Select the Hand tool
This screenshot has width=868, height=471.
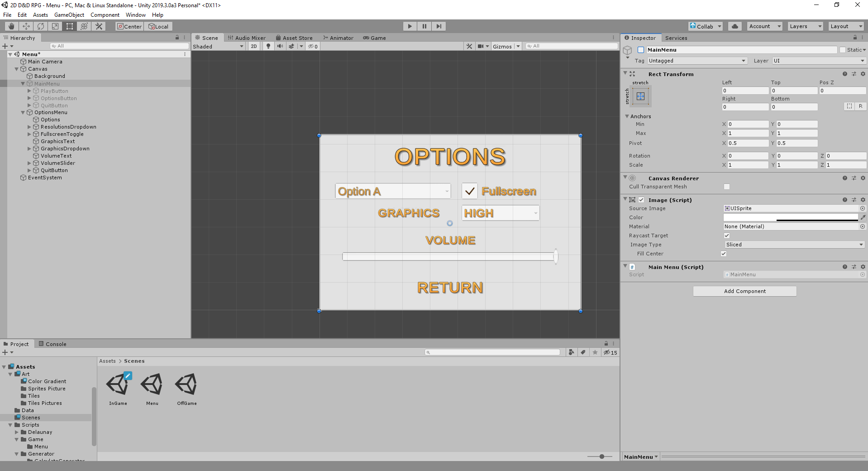pyautogui.click(x=12, y=26)
